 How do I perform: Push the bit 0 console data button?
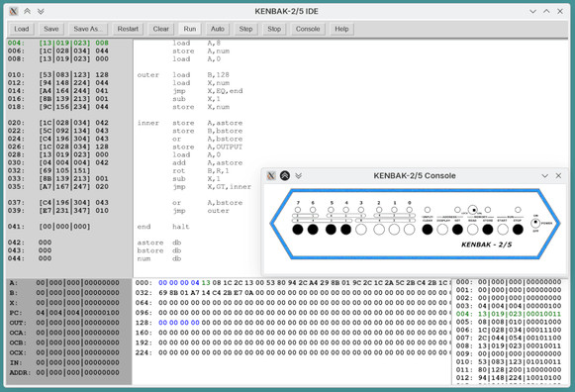point(410,230)
